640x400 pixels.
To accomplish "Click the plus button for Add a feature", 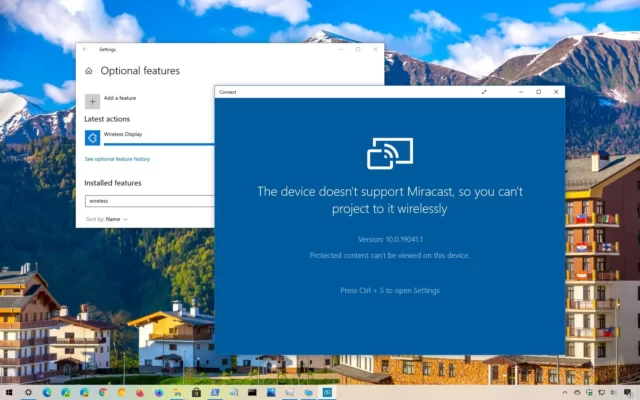I will click(x=92, y=102).
